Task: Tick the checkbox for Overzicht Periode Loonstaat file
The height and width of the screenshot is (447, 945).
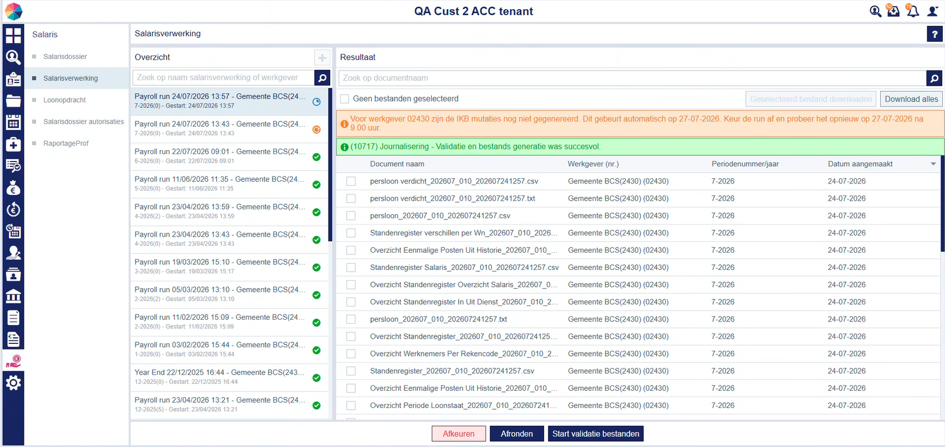Action: click(x=351, y=405)
